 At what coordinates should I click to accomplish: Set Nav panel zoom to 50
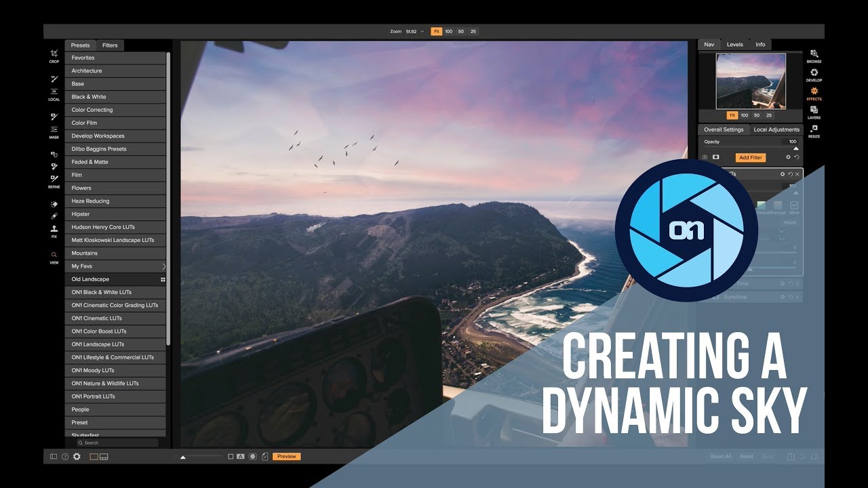(757, 115)
